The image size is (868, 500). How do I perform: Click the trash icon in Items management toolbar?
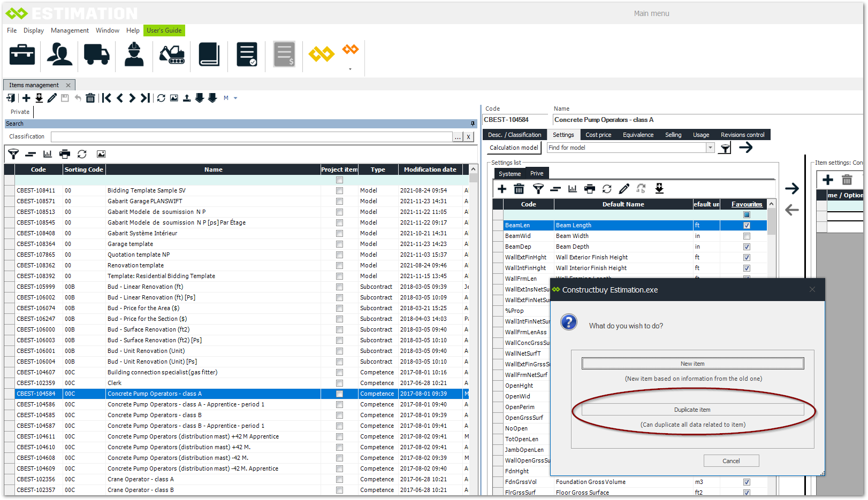click(x=90, y=98)
